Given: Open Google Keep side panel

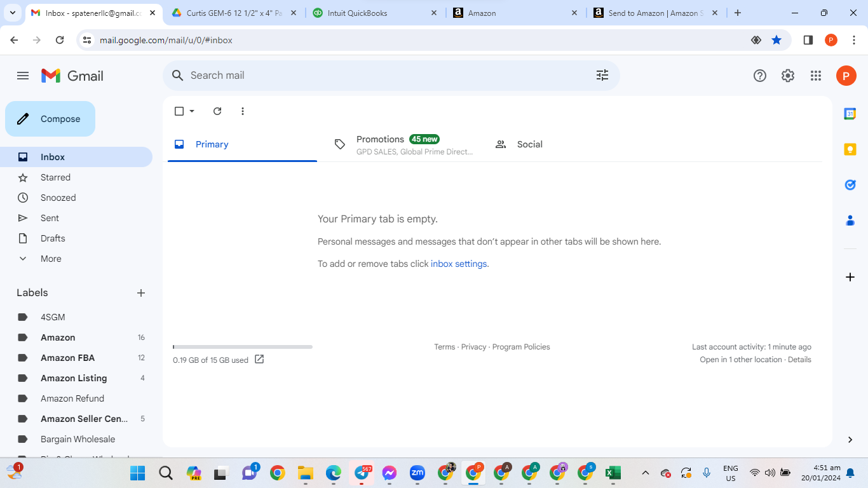Looking at the screenshot, I should (850, 149).
